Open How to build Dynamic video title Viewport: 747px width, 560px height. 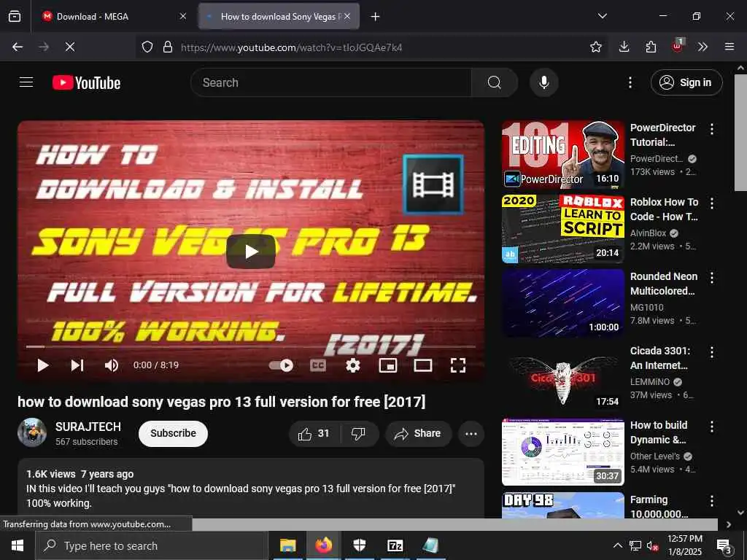pos(659,432)
